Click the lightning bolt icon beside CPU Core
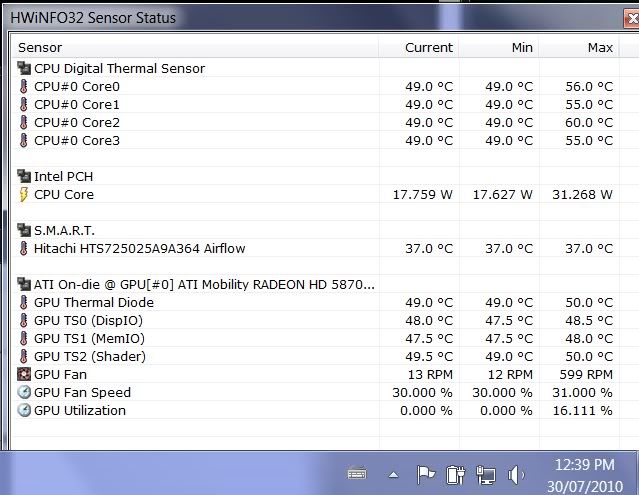The image size is (639, 495). [24, 194]
